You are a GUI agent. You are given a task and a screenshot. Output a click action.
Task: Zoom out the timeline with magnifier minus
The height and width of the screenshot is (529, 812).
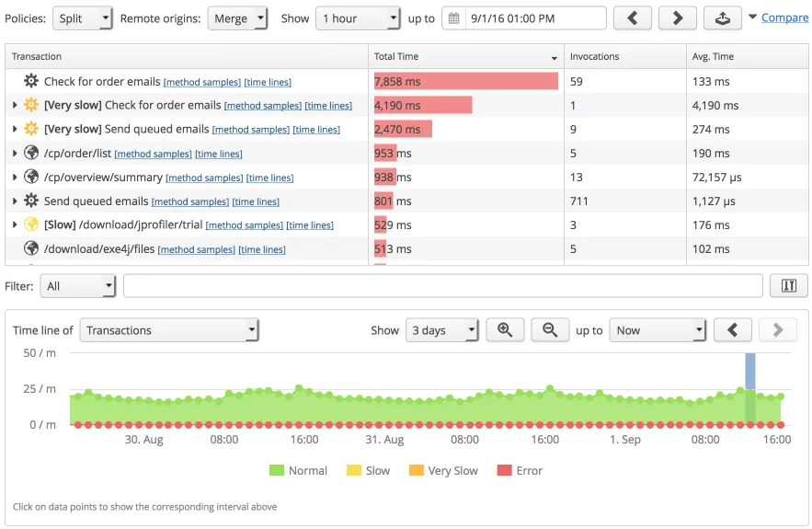click(550, 330)
